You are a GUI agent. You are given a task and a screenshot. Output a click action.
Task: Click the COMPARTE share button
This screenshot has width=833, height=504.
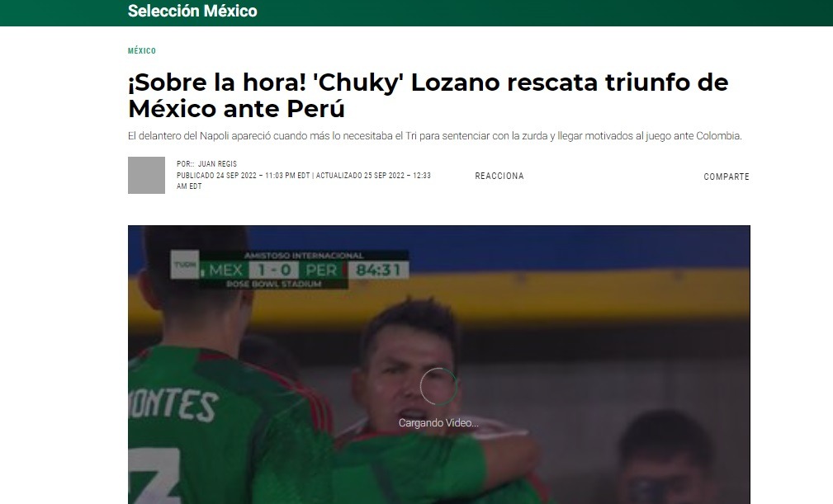727,177
